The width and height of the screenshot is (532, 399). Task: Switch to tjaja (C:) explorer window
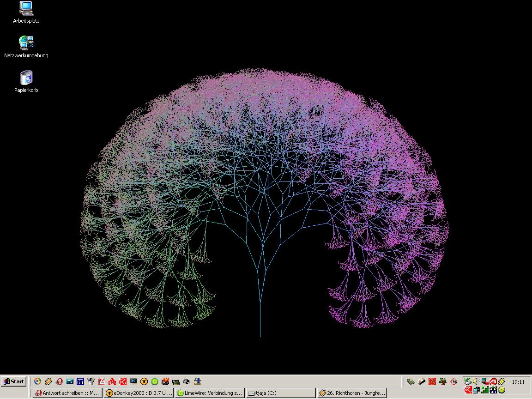(x=280, y=393)
